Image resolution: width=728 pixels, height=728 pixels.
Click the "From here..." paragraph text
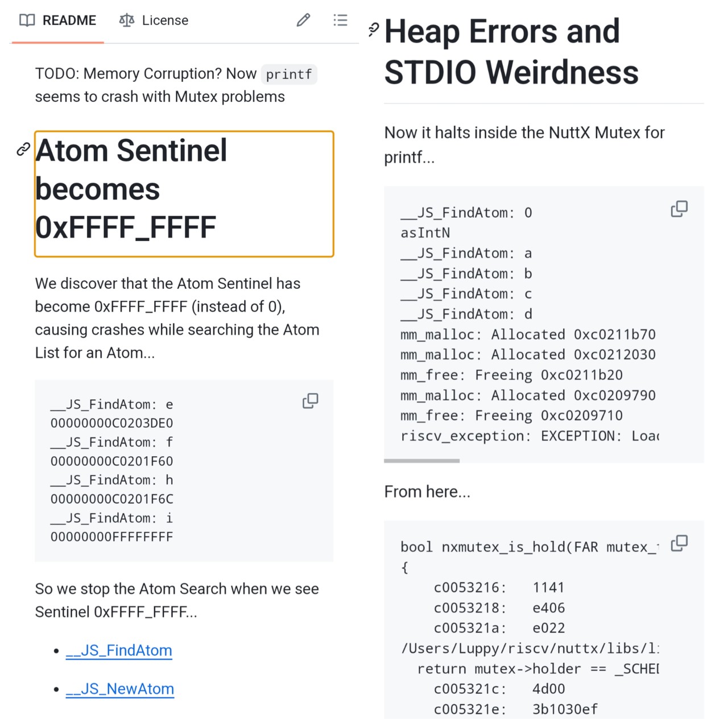coord(427,491)
